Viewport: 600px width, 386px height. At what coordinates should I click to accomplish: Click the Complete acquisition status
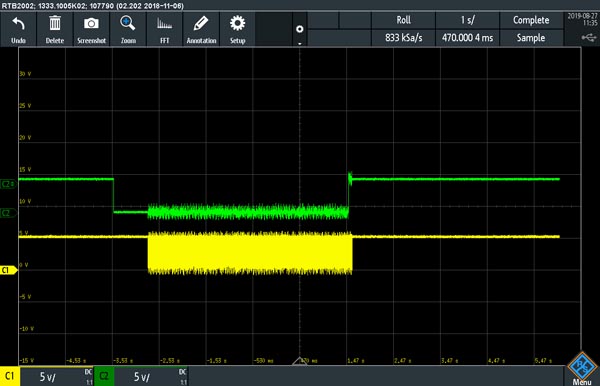pos(531,20)
